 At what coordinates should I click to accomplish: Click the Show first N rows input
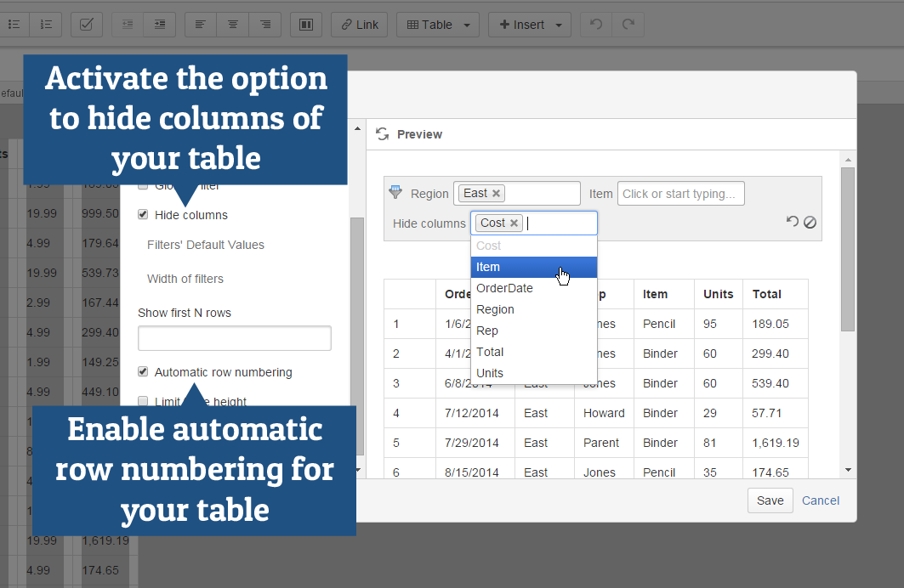pos(235,338)
